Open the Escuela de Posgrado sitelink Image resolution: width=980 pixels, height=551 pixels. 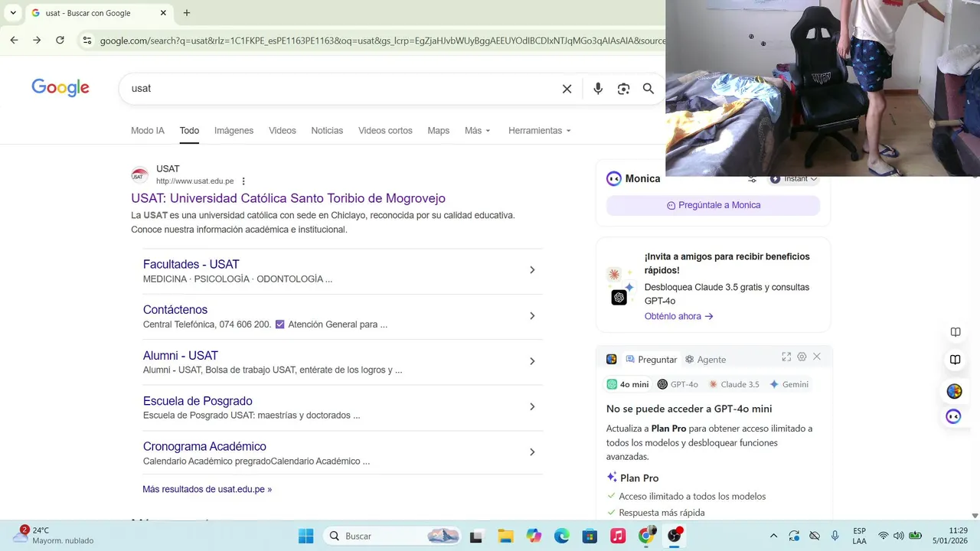tap(198, 401)
